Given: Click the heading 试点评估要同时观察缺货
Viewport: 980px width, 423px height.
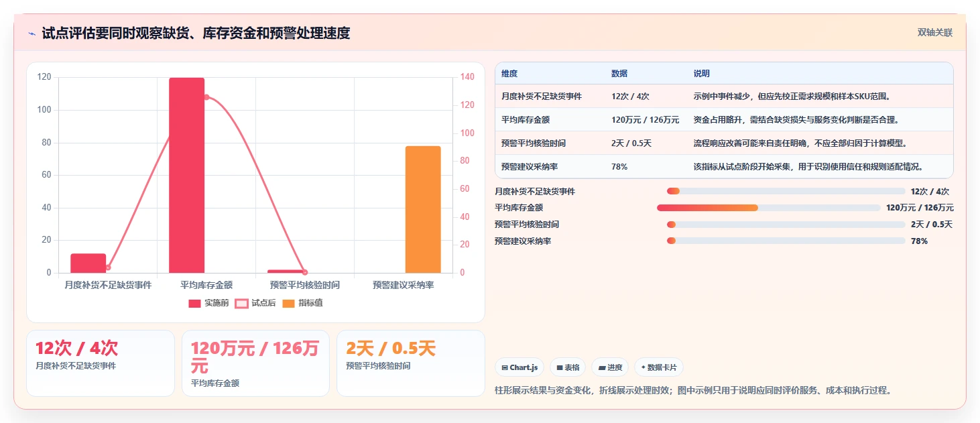Looking at the screenshot, I should coord(196,33).
